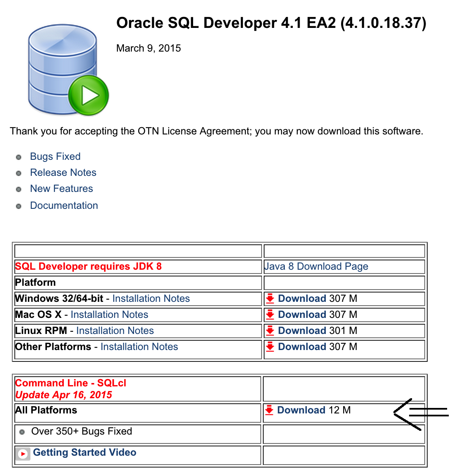Screen dimensions: 475x476
Task: Click red download arrow icon in Windows row
Action: (270, 299)
